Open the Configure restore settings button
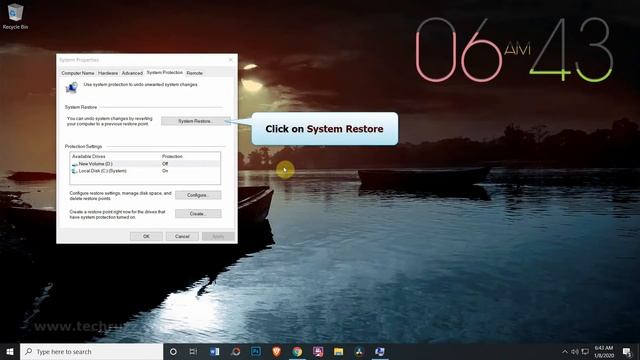This screenshot has height=360, width=640. [198, 195]
